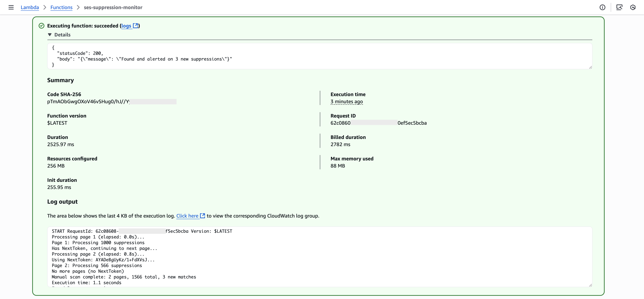Open the Click here CloudWatch link
Screen dimensions: 644x299
187,216
